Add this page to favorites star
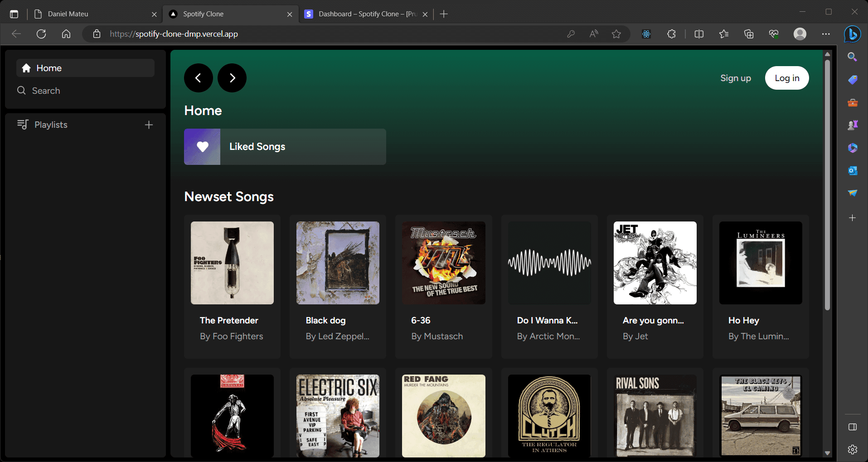 [616, 34]
